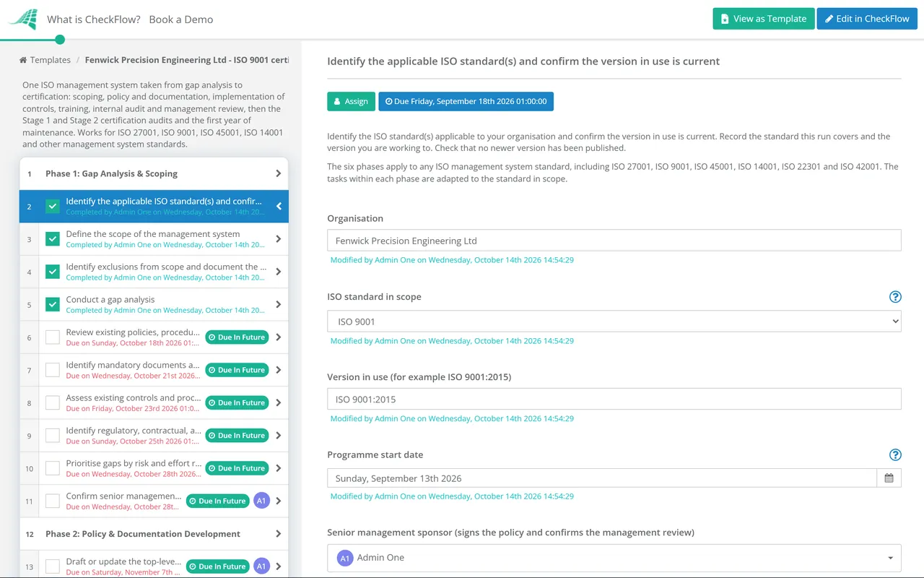Select 'Draft or update the top-level' task 13
The height and width of the screenshot is (578, 924).
pyautogui.click(x=154, y=566)
